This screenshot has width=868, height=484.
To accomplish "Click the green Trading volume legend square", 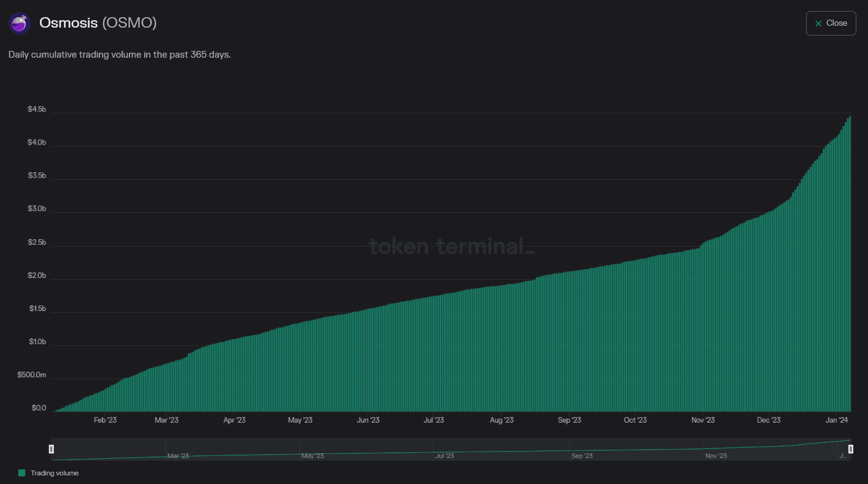I will [x=22, y=473].
